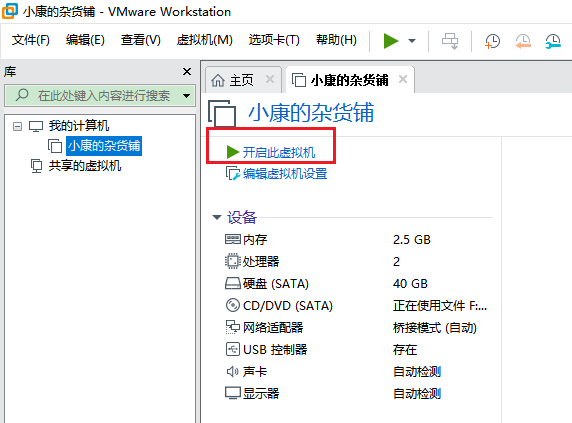Viewport: 572px width, 423px height.
Task: Select the CD/DVD (SATA) device entry
Action: [279, 306]
